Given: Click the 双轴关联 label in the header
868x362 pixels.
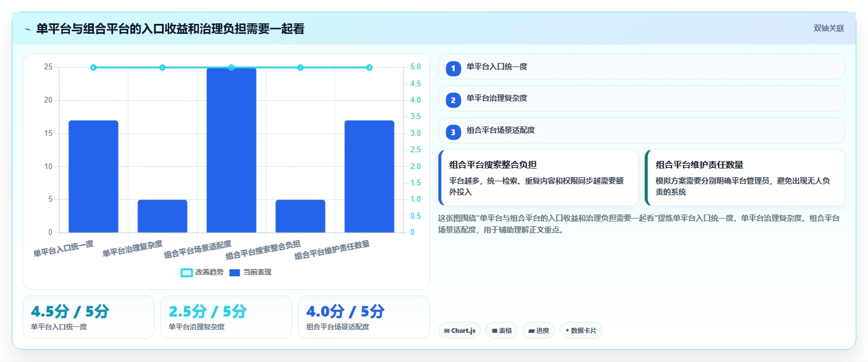Looking at the screenshot, I should click(828, 28).
